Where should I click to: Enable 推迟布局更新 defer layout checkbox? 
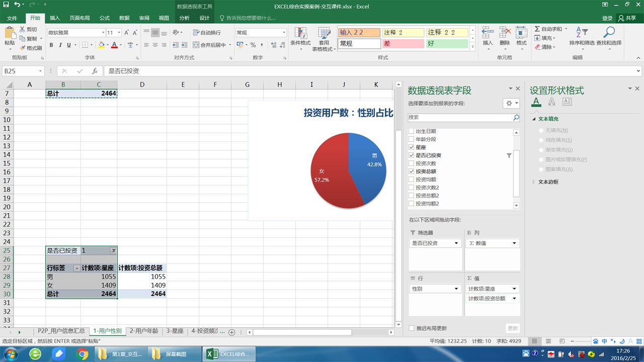[x=412, y=328]
